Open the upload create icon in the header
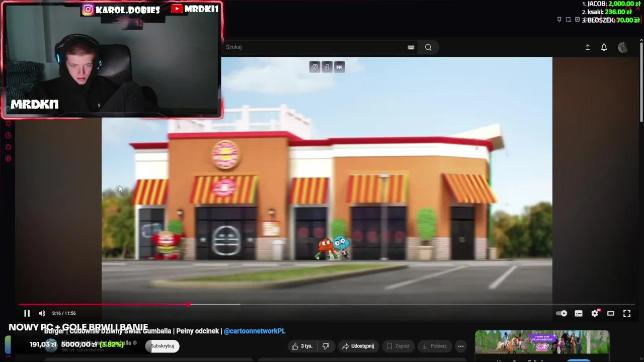This screenshot has height=362, width=644. pos(588,47)
